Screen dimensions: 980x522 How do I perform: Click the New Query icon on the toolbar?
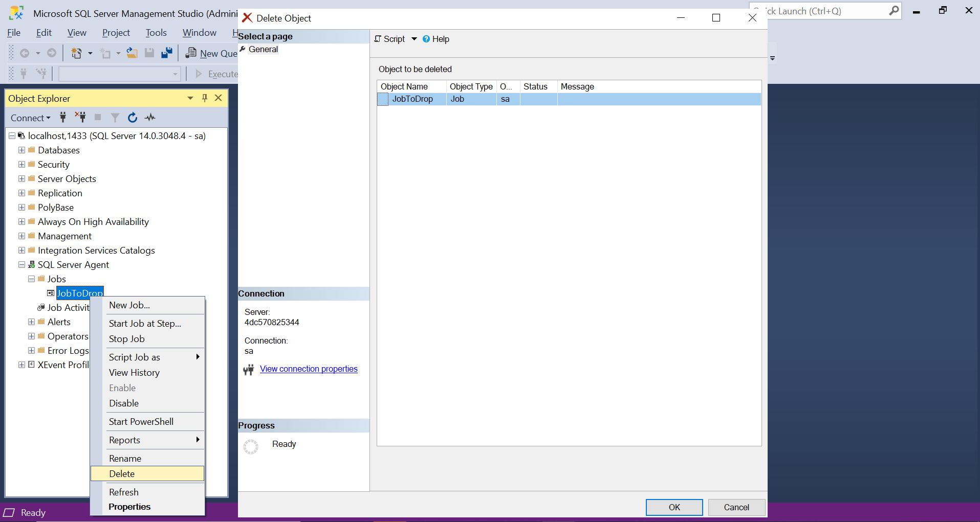pos(191,53)
